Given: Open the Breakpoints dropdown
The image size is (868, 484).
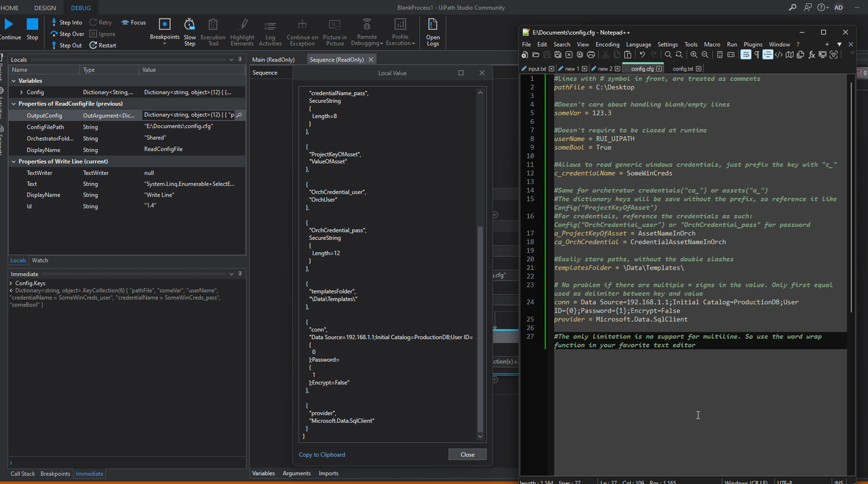Looking at the screenshot, I should click(165, 43).
